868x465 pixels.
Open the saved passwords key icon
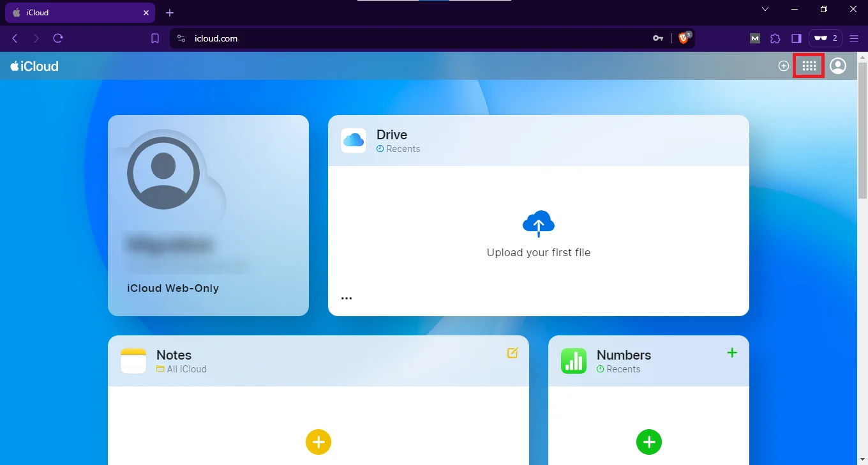[x=658, y=38]
